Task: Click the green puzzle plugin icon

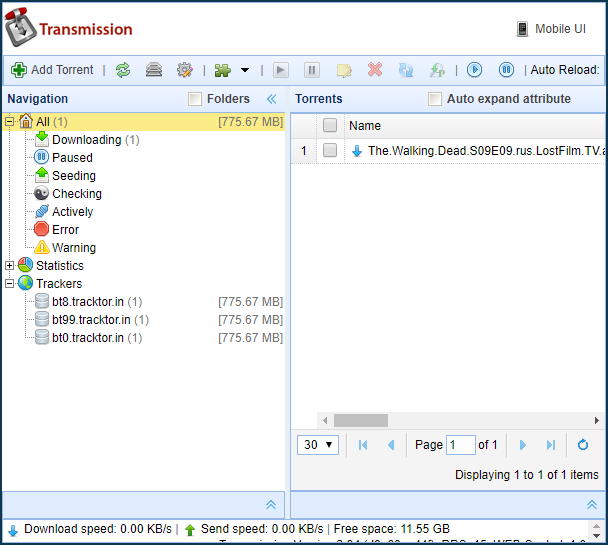Action: [x=223, y=70]
